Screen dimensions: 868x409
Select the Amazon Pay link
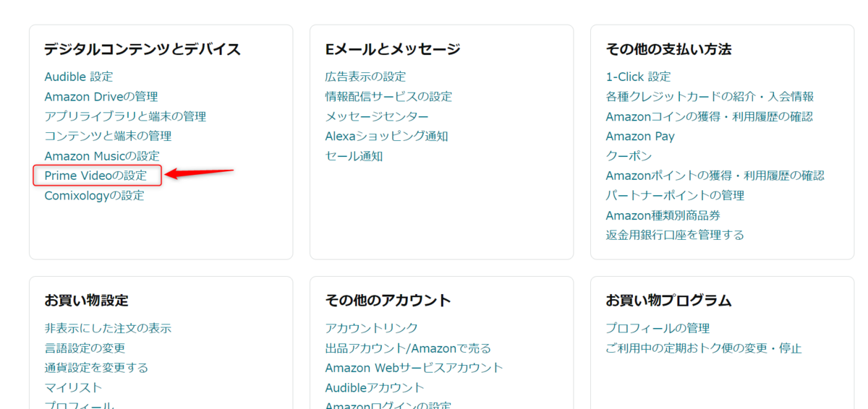(x=640, y=136)
